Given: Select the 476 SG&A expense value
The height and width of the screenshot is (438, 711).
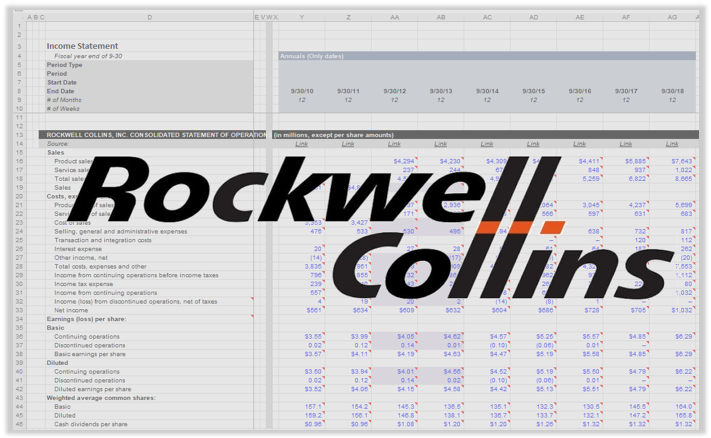Looking at the screenshot, I should [x=316, y=231].
